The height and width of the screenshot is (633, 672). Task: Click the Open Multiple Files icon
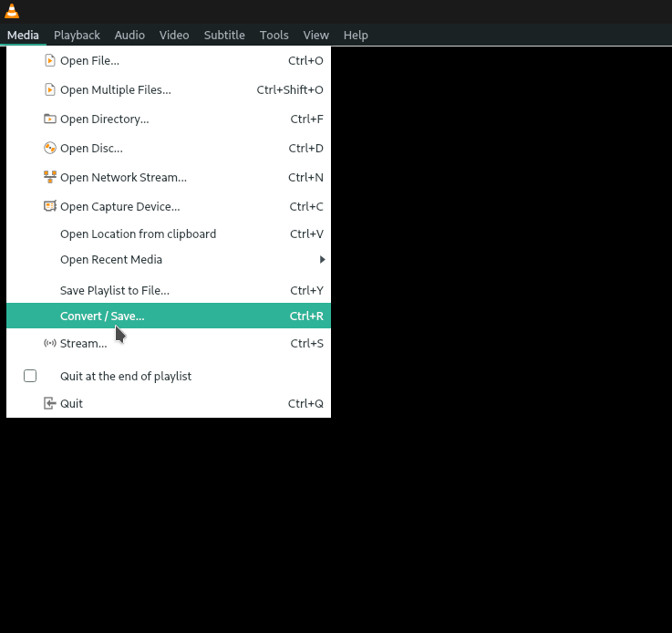[50, 90]
